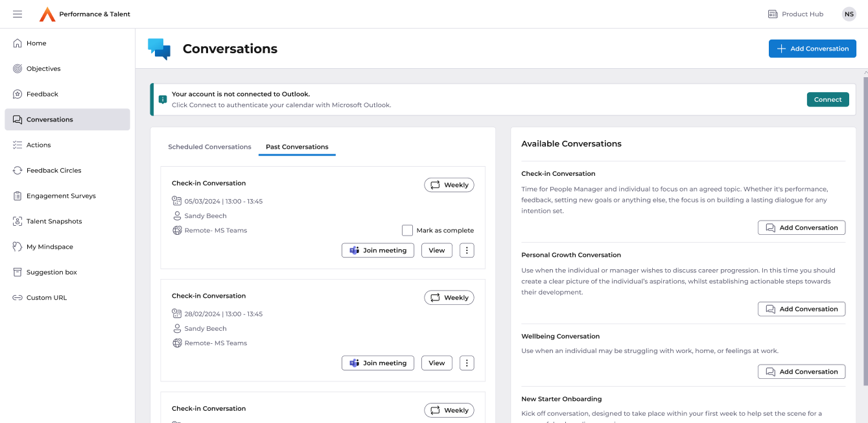Go to Feedback Circles via its icon
This screenshot has height=423, width=868.
coord(18,171)
